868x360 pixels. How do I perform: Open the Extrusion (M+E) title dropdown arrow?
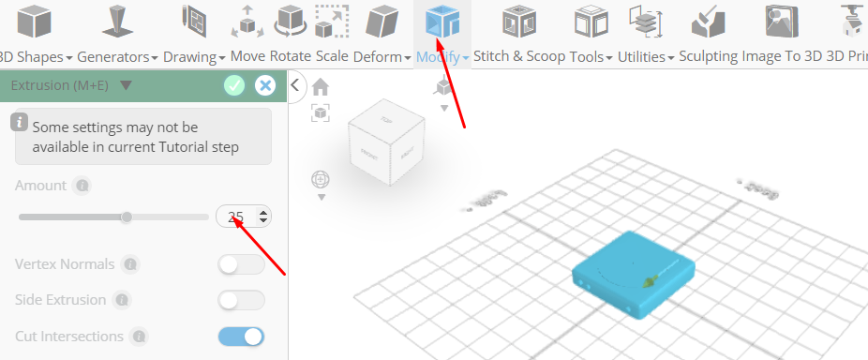[x=126, y=85]
